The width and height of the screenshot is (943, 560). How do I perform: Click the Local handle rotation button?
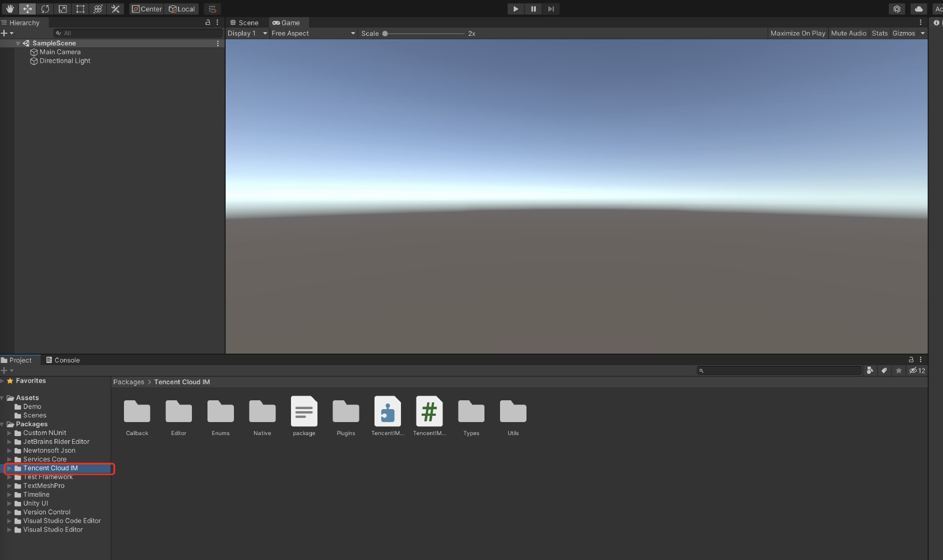coord(182,9)
